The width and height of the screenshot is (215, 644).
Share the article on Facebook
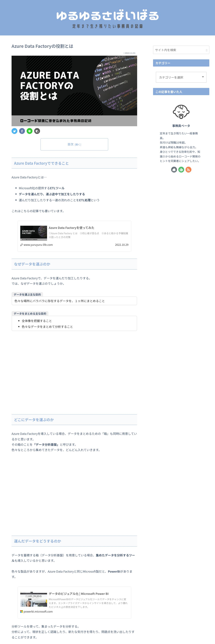22,131
